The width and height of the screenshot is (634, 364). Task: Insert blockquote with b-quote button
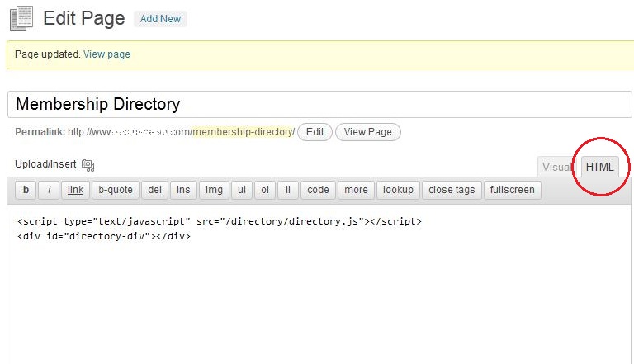click(116, 190)
